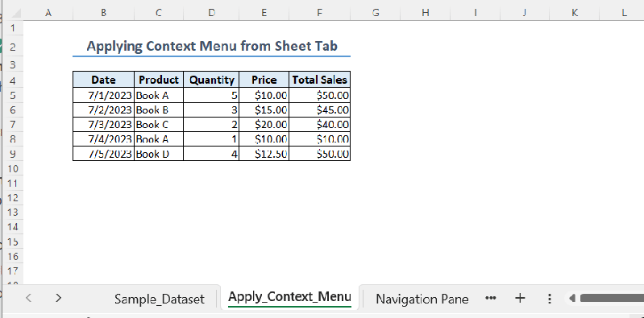This screenshot has width=644, height=318.
Task: Show hidden sheet tabs via ellipsis icon
Action: click(x=490, y=299)
